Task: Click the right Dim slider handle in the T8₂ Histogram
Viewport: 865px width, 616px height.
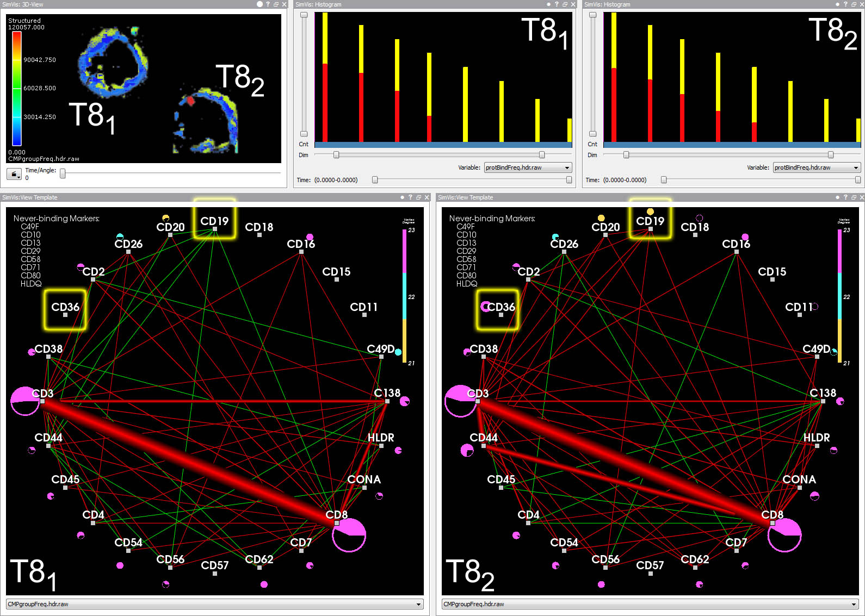Action: 831,155
